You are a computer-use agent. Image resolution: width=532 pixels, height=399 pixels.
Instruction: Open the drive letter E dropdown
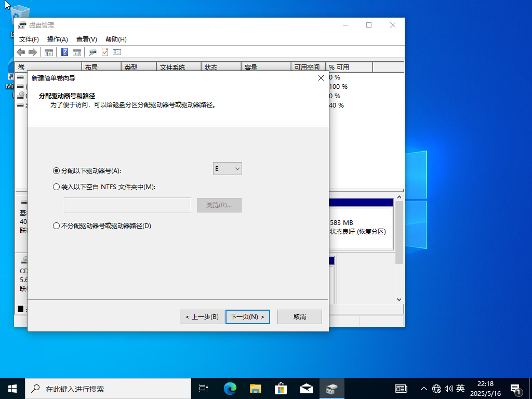pos(228,169)
